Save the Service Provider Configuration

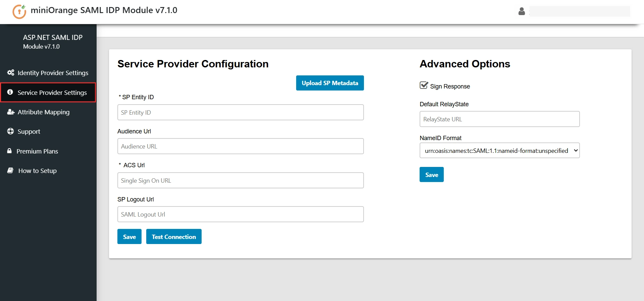tap(129, 237)
